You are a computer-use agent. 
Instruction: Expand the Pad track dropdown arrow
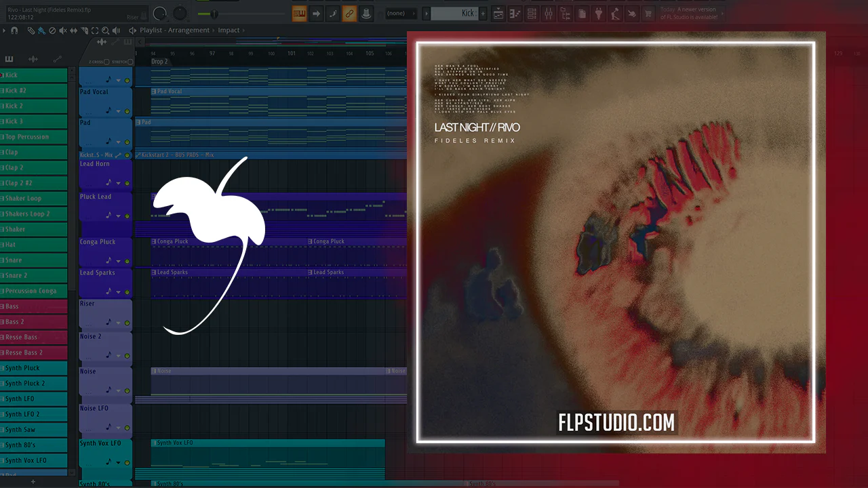pos(119,142)
